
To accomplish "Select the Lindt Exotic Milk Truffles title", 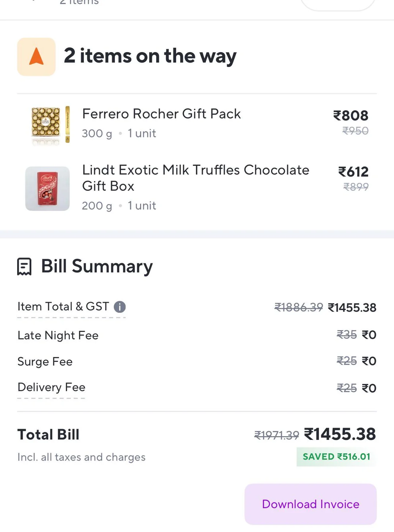I will (196, 178).
